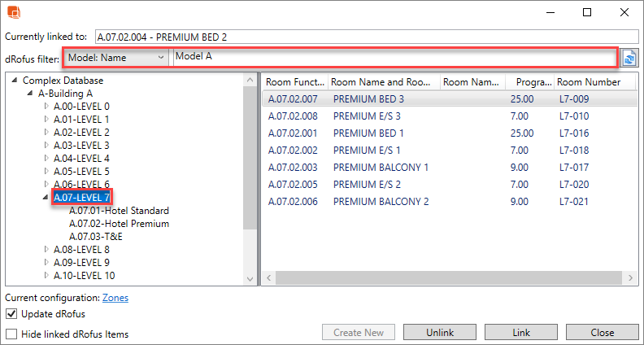Select the PREMIUM BALCONY 1 row
The height and width of the screenshot is (345, 644).
[381, 168]
